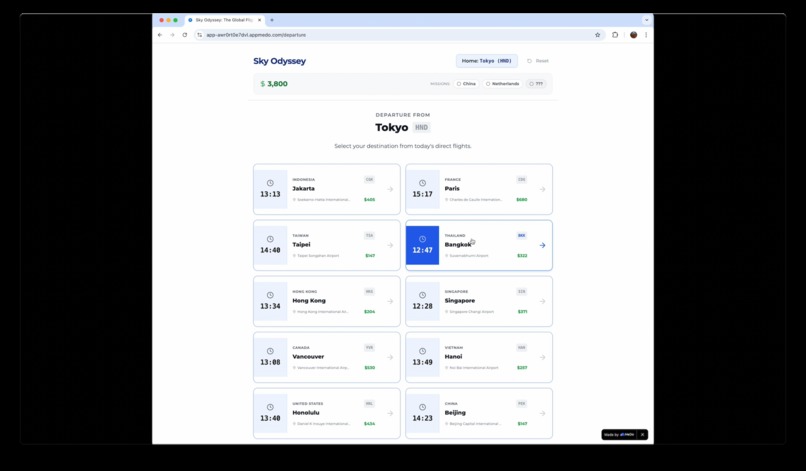The height and width of the screenshot is (471, 806).
Task: Click the arrow icon on the Hanoi card
Action: (542, 357)
